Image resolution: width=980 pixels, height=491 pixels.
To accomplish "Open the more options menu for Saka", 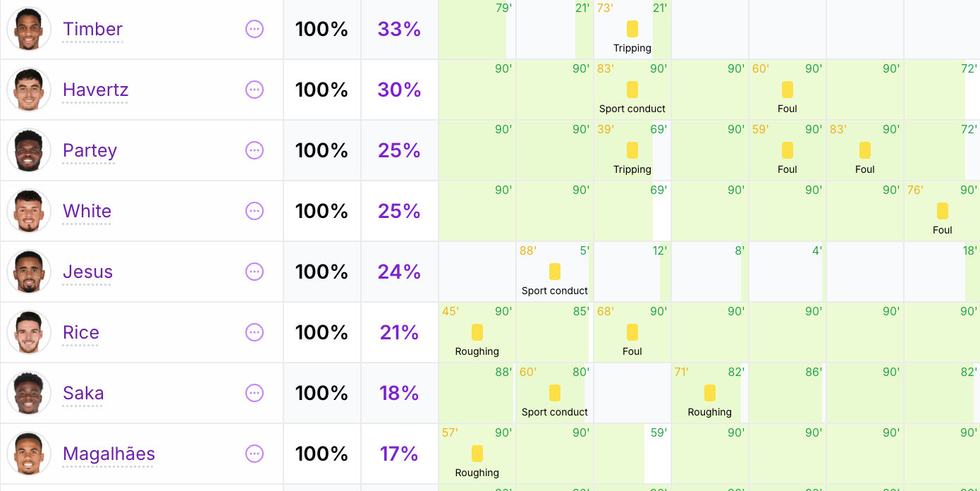I will (x=255, y=393).
